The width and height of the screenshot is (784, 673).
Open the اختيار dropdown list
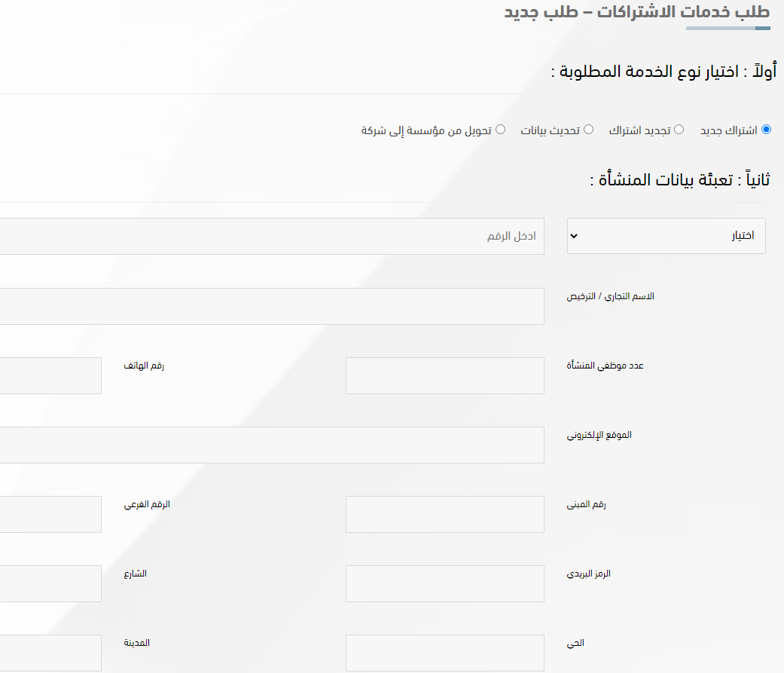(666, 236)
